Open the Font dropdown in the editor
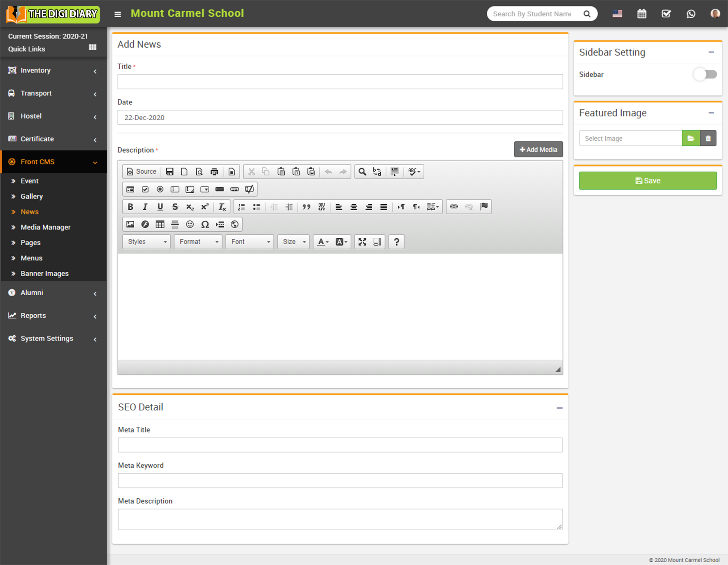728x565 pixels. (x=250, y=242)
